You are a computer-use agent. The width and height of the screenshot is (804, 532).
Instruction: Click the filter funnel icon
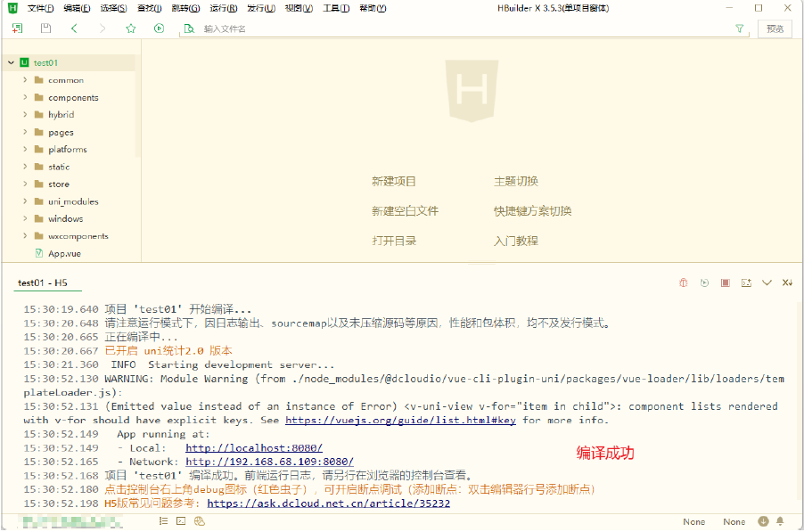(x=740, y=29)
